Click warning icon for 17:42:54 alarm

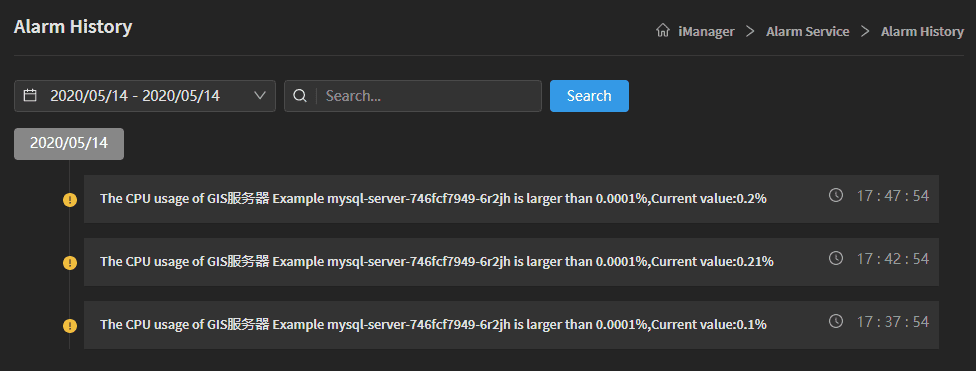[x=70, y=263]
